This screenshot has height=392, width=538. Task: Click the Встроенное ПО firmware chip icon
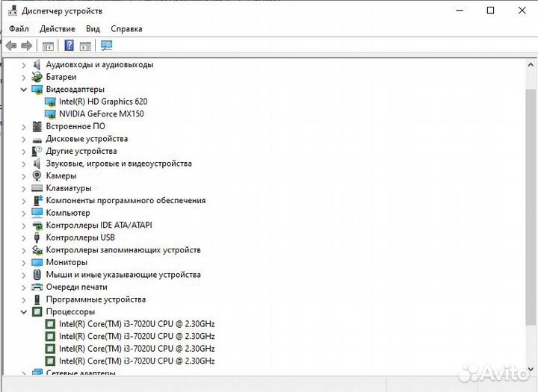tap(37, 126)
